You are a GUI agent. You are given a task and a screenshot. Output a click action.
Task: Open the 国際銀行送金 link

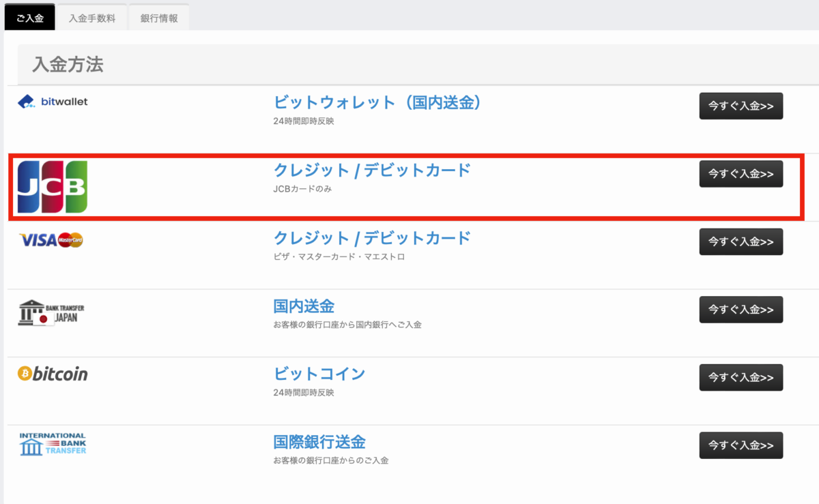point(319,441)
